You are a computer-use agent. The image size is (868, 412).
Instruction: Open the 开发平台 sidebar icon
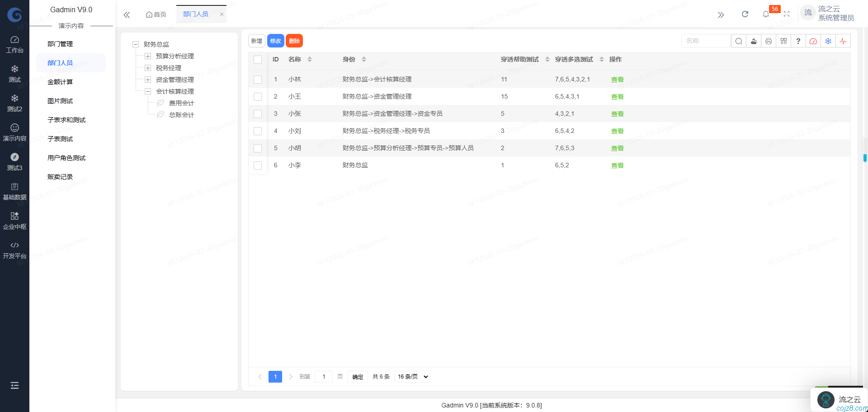click(14, 250)
